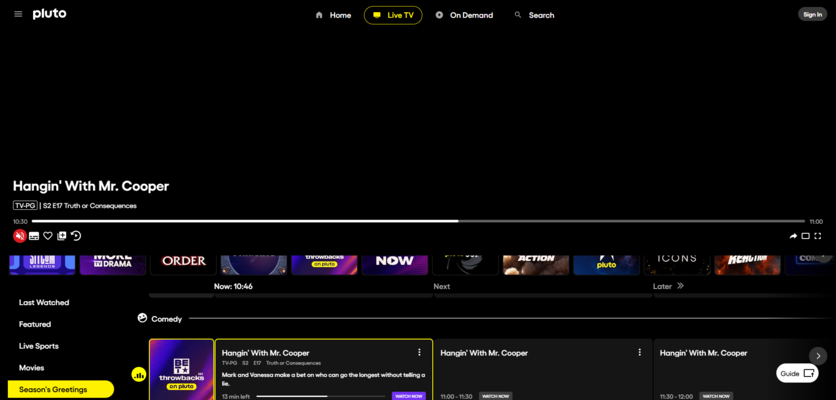Open options for current Hangin' With Mr. Cooper
Screen dimensions: 836x400
click(x=419, y=352)
